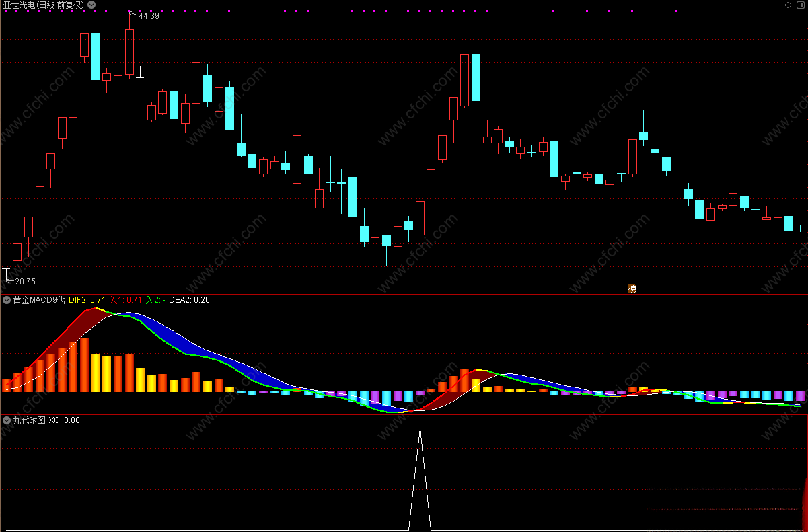Click the diamond icon at top right
This screenshot has height=532, width=808.
[788, 5]
